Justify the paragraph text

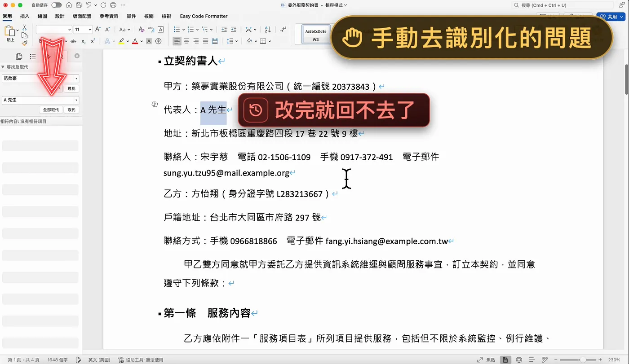coord(205,41)
